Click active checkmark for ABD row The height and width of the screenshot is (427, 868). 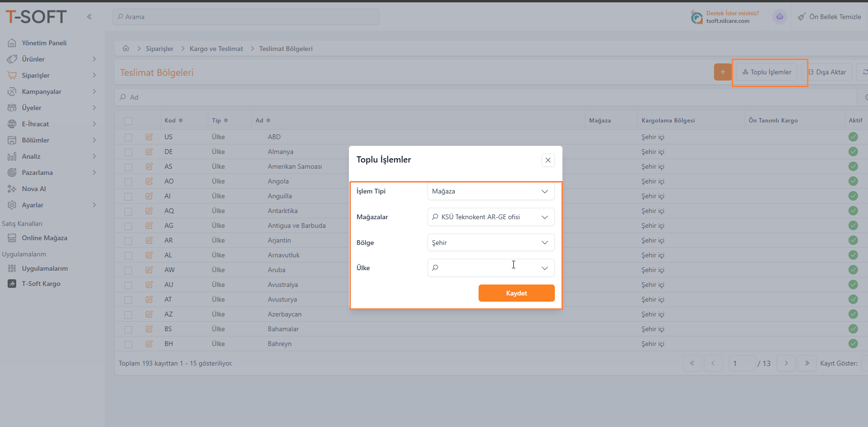[853, 137]
